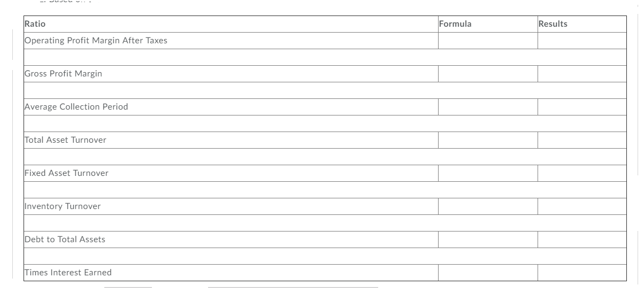
Task: Select the Formula column header
Action: [x=488, y=24]
